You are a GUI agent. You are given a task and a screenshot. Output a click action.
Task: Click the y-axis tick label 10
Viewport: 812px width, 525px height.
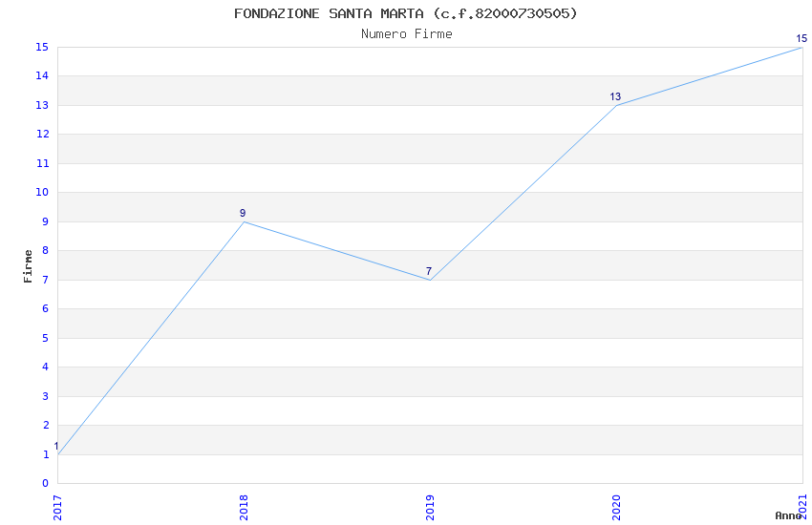pyautogui.click(x=42, y=193)
